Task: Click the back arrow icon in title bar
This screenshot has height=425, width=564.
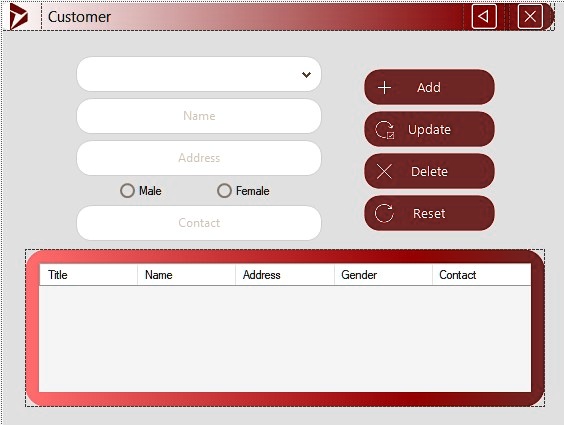Action: click(x=484, y=16)
